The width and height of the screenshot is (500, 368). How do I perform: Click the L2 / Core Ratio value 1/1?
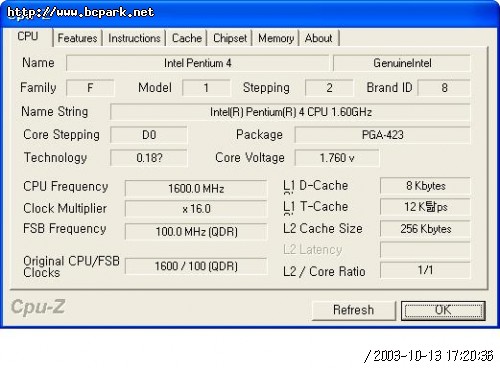point(425,270)
